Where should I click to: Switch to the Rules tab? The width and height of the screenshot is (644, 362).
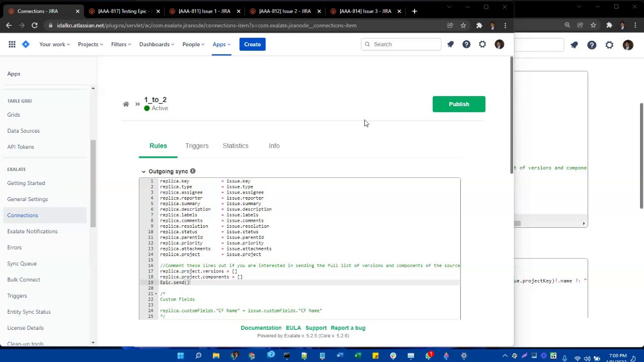pos(158,146)
